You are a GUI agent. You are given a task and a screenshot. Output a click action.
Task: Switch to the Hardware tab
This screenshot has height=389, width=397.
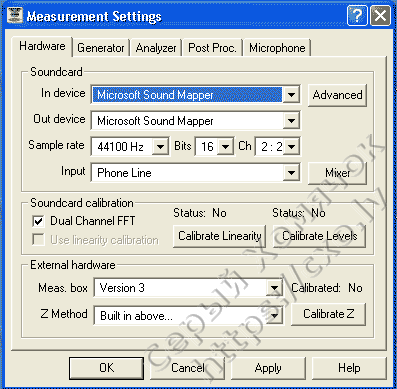(x=42, y=46)
